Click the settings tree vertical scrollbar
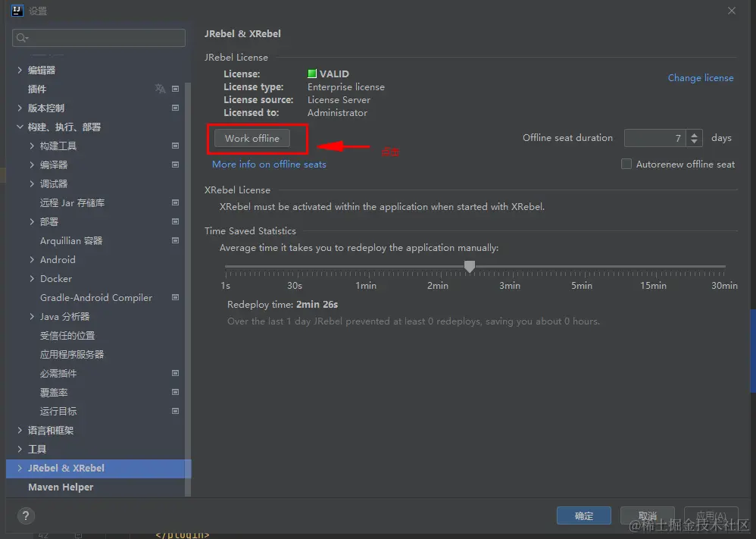This screenshot has height=539, width=756. [188, 290]
